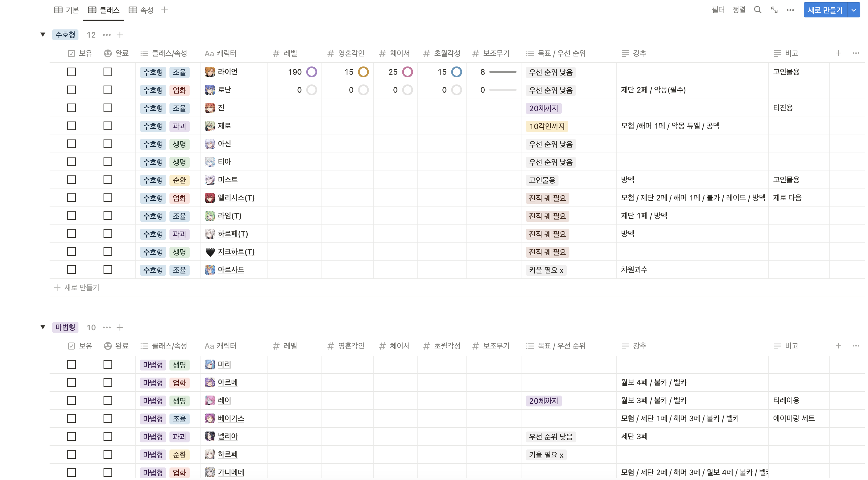Viewport: 868px width, 480px height.
Task: Add property column in 수호형 table
Action: click(x=838, y=53)
